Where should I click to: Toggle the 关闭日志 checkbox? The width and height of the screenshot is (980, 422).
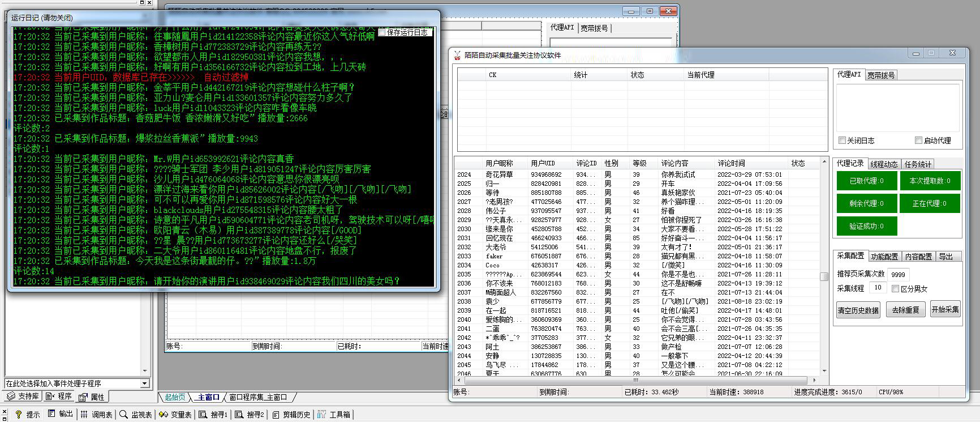(842, 140)
